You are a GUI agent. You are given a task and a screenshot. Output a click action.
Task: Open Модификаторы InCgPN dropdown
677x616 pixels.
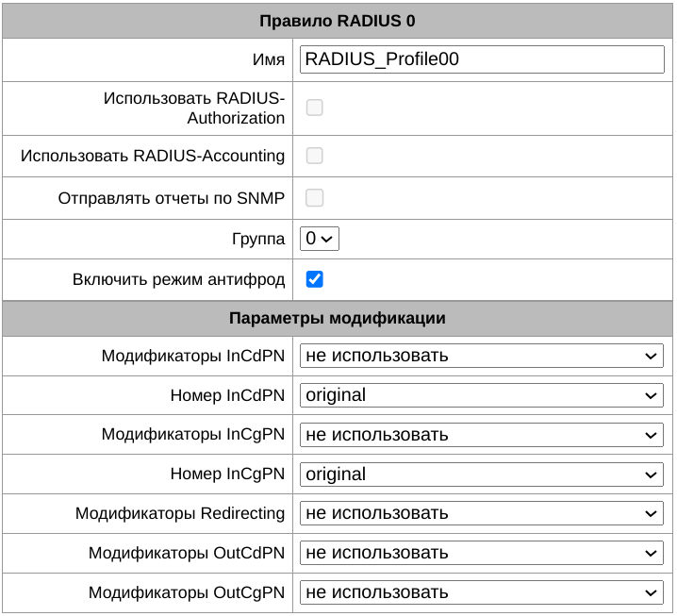(x=481, y=435)
